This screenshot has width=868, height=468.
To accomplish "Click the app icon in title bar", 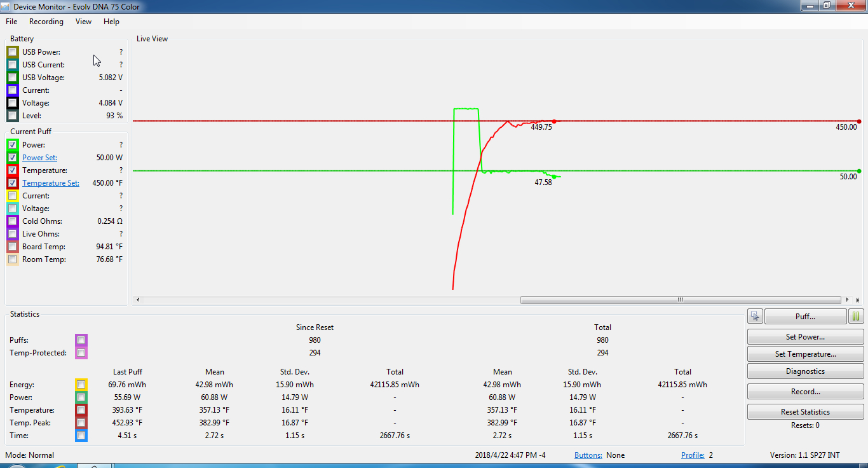I will click(6, 6).
